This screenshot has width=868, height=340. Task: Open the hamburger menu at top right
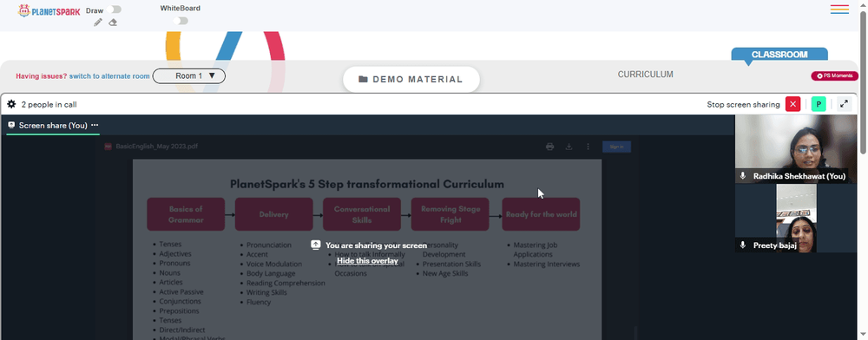839,10
